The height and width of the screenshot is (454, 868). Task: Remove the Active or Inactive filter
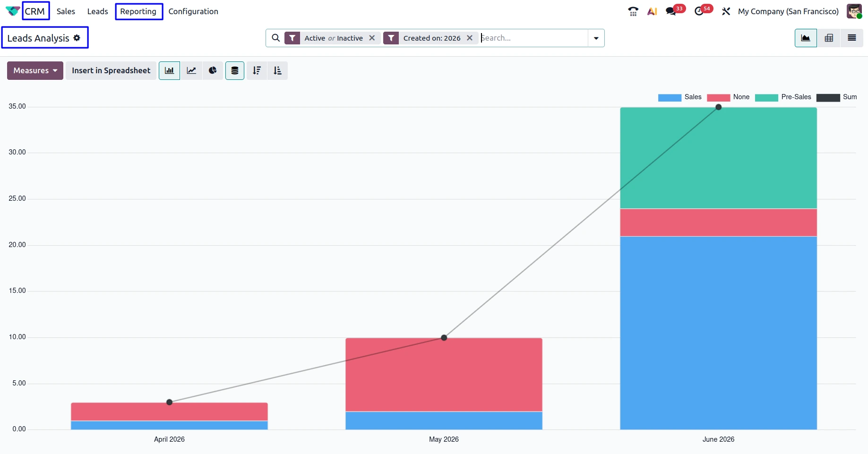coord(372,38)
